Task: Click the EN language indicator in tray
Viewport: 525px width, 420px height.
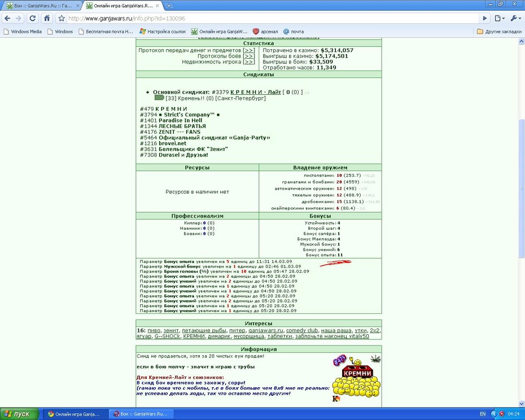Action: tap(483, 414)
